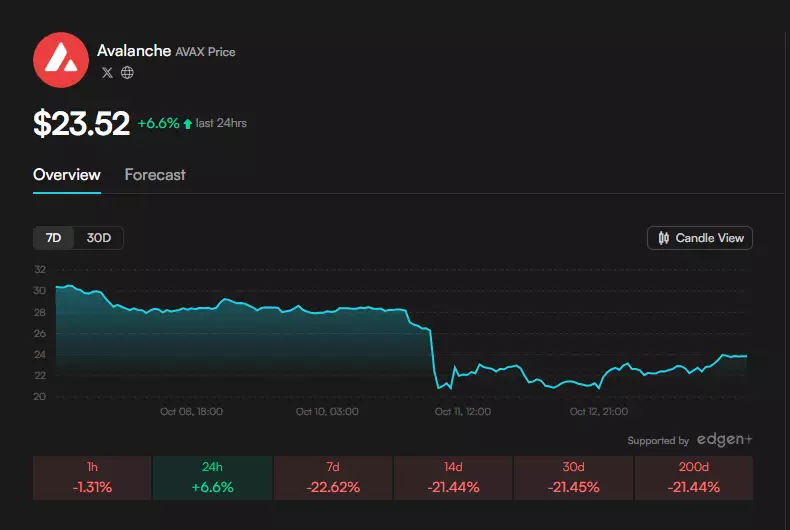
Task: Click the Avalanche name heading
Action: (133, 51)
